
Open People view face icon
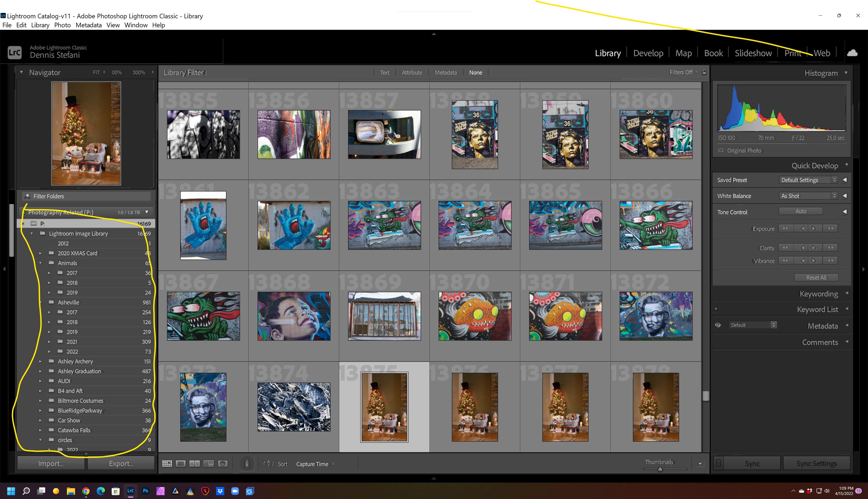223,464
